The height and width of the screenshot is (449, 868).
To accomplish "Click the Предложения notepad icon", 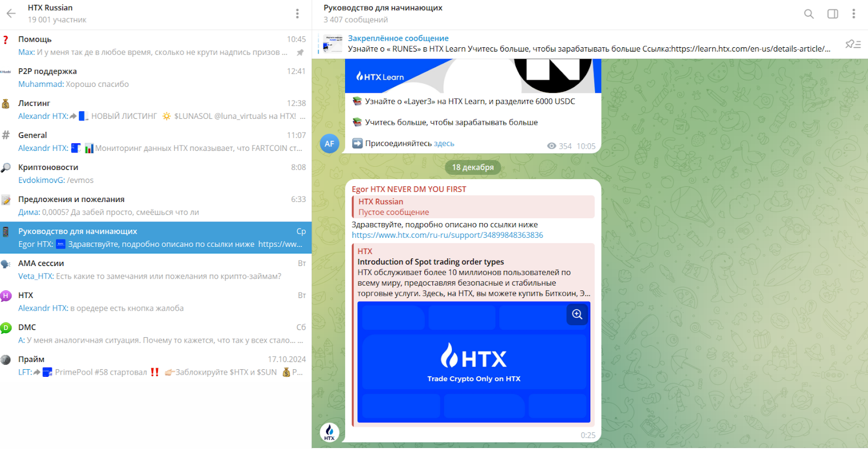I will [5, 200].
